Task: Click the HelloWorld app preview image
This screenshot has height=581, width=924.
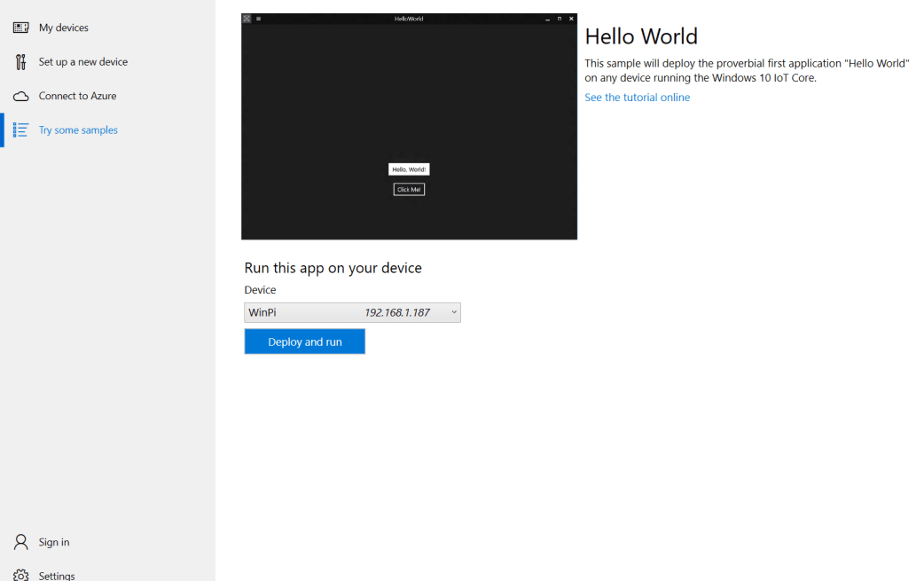Action: click(409, 126)
